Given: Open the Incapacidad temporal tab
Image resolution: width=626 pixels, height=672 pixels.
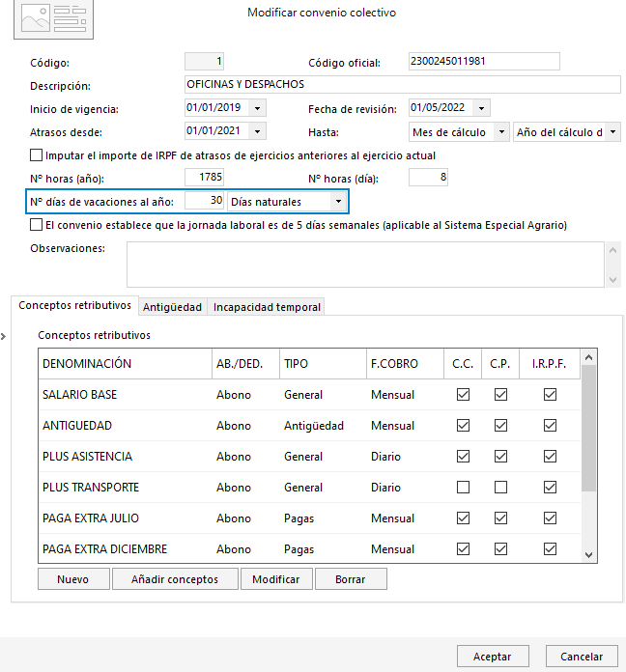Looking at the screenshot, I should coord(267,307).
